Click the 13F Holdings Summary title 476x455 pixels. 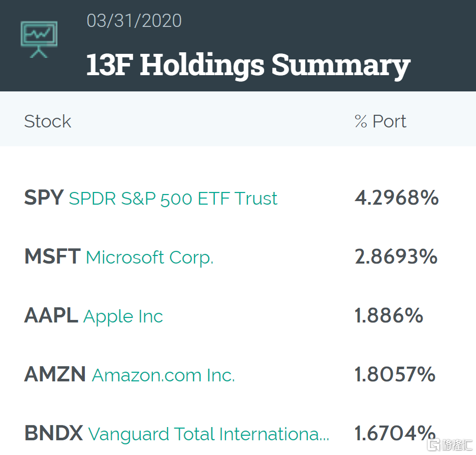(248, 65)
